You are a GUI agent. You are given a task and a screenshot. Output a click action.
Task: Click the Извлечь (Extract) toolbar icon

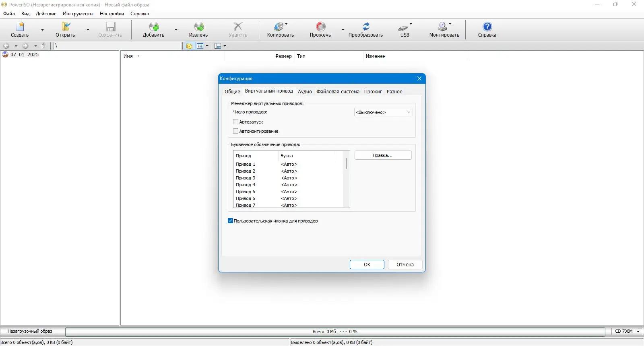point(199,27)
